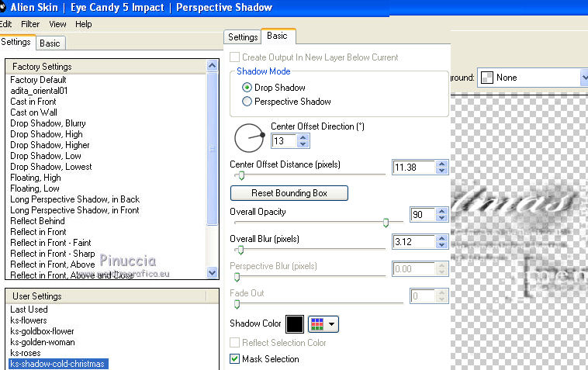This screenshot has height=370, width=588.
Task: Open the shadow color palette grid icon
Action: click(x=317, y=324)
